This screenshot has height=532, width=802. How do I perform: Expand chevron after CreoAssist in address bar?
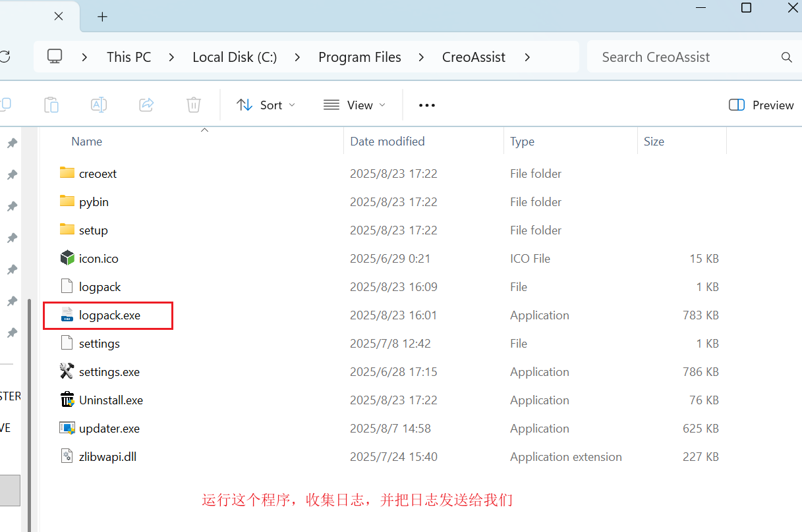coord(527,57)
